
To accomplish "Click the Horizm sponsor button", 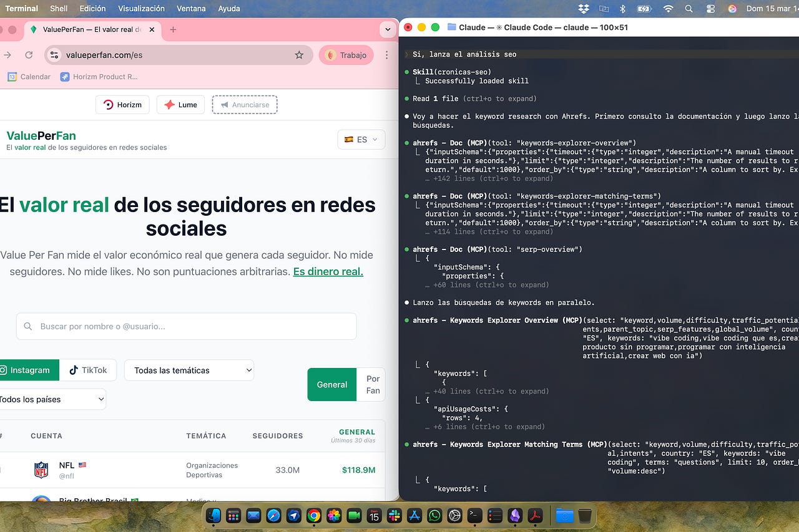I will click(122, 105).
